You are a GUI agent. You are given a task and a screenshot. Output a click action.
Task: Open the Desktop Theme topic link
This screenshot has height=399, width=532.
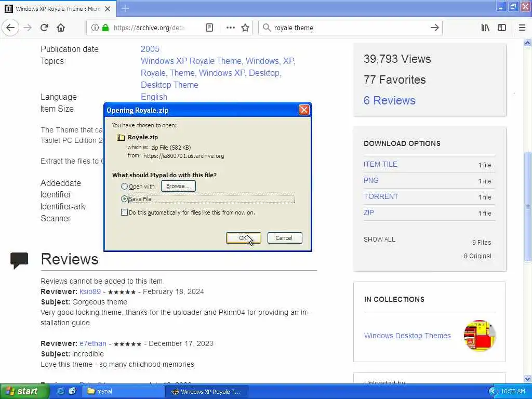[169, 85]
